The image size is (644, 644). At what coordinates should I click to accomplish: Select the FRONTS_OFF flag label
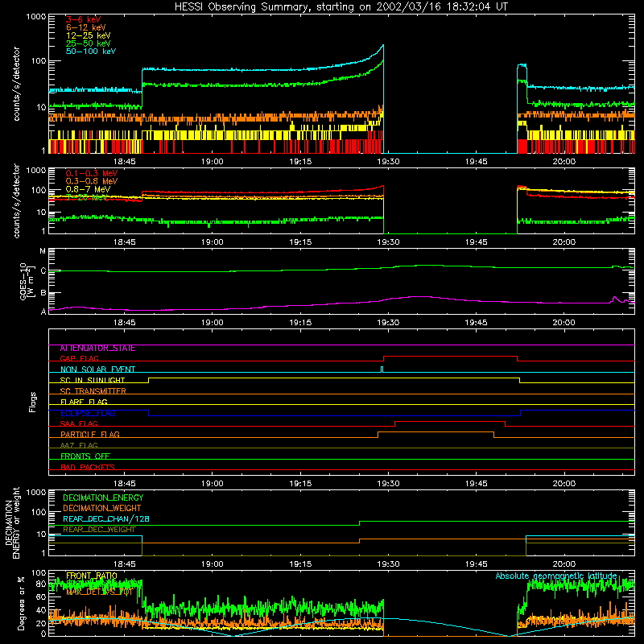click(x=85, y=456)
